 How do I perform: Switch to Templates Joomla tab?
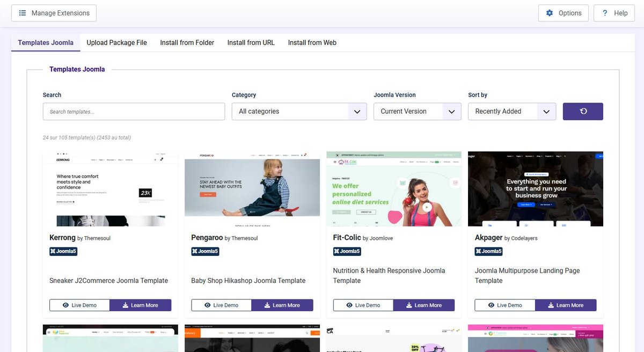(x=46, y=42)
